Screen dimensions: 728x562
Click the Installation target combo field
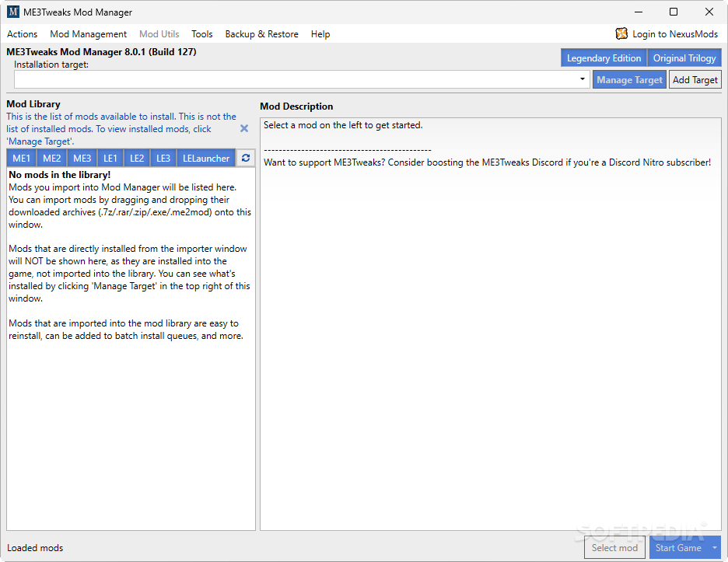(302, 79)
